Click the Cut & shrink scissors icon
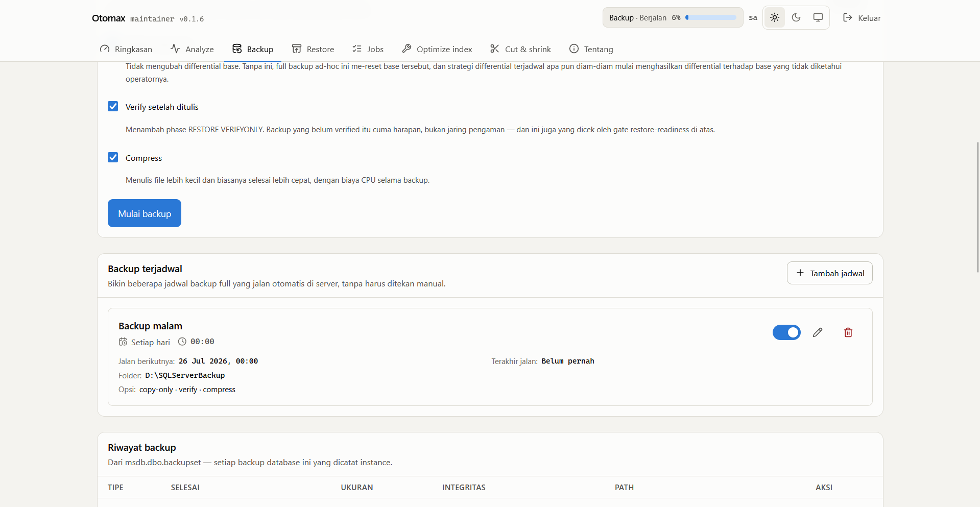The height and width of the screenshot is (507, 980). 495,49
